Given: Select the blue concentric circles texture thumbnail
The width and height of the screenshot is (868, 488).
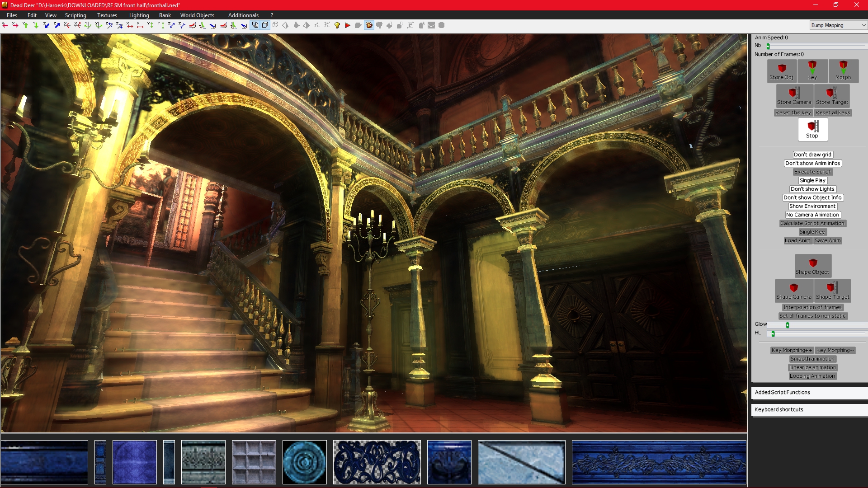Looking at the screenshot, I should (305, 462).
